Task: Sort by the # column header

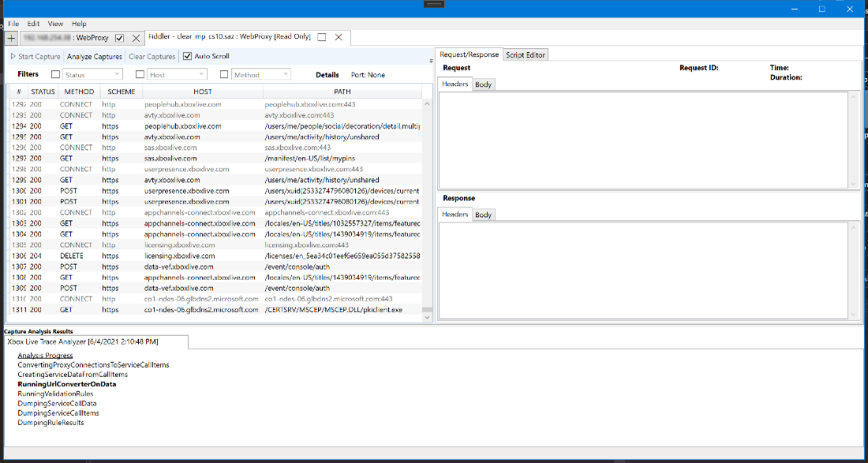Action: (19, 91)
